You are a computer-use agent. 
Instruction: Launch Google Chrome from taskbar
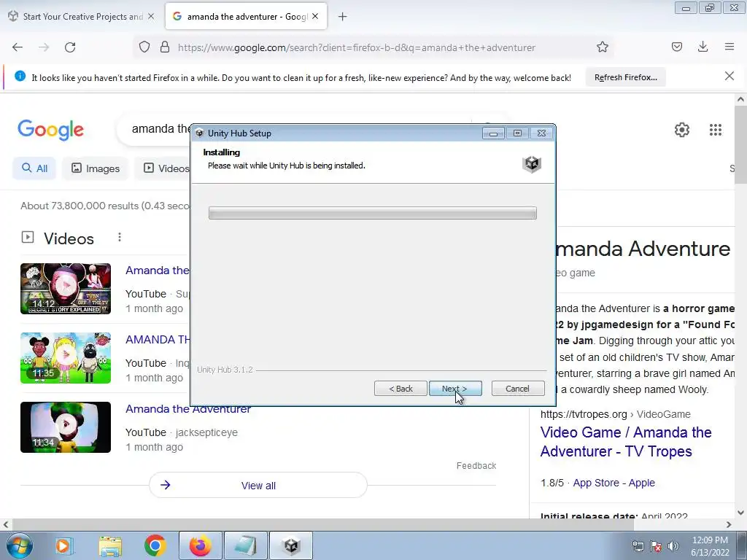[155, 545]
